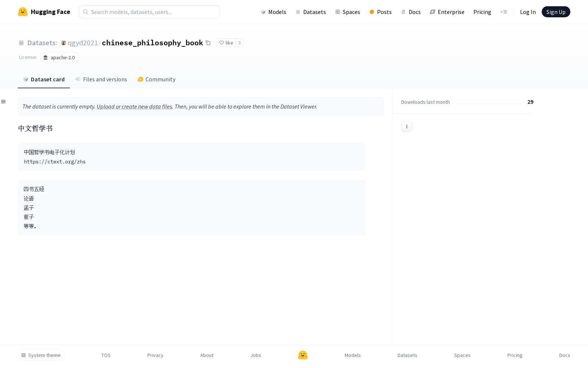The image size is (588, 368).
Task: Open the Hugging Face home link text
Action: 50,12
